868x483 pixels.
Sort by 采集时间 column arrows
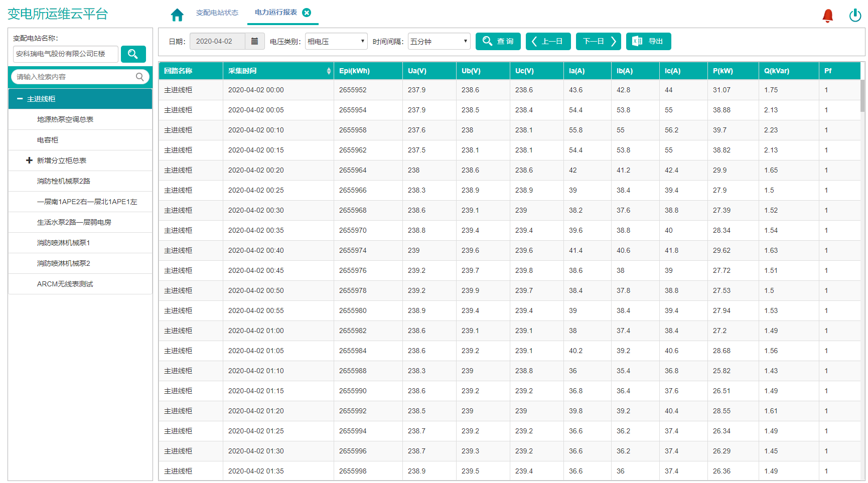coord(329,71)
